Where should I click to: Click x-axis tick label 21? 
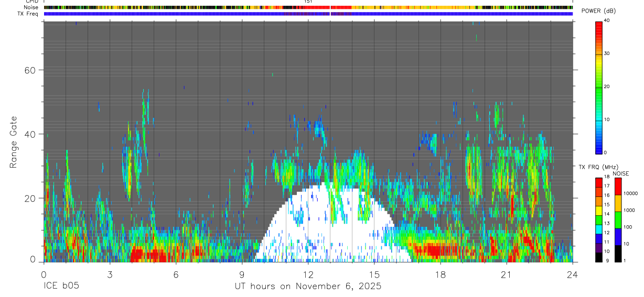click(506, 274)
